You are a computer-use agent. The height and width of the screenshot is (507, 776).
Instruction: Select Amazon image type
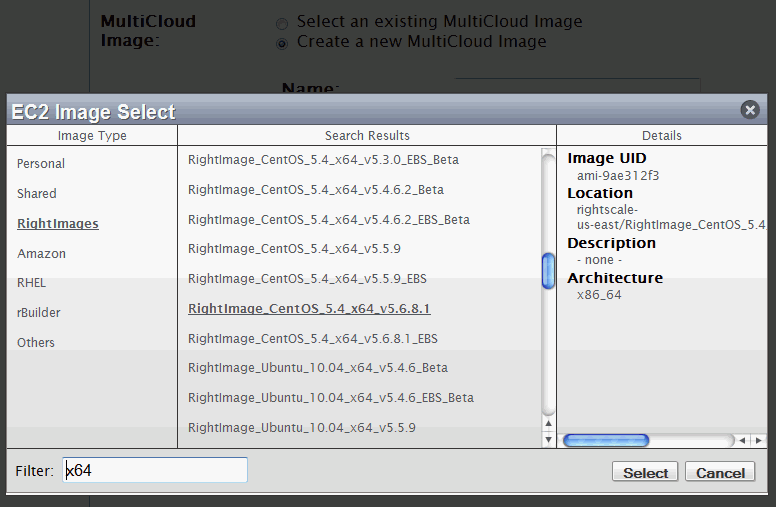(x=42, y=254)
